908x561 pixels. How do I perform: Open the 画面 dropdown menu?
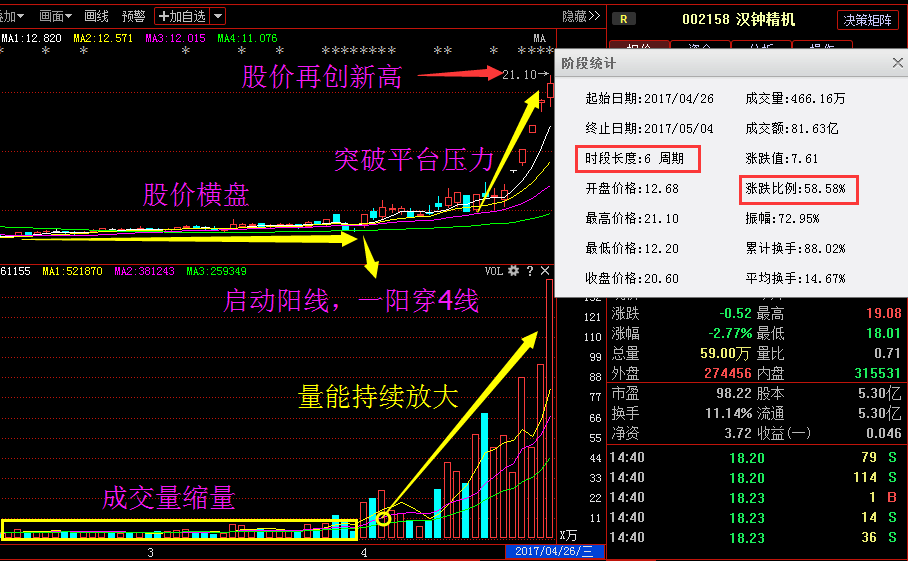55,16
